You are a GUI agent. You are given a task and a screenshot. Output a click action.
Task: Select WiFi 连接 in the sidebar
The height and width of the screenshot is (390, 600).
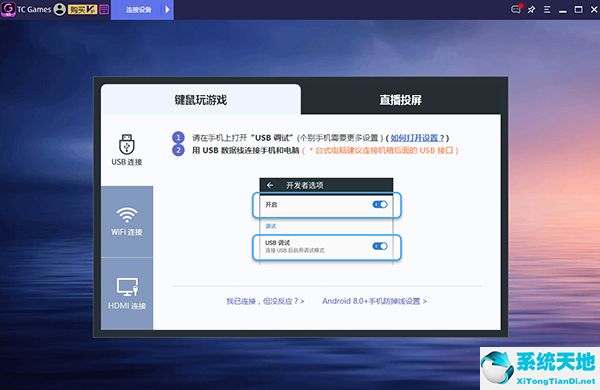coord(127,222)
